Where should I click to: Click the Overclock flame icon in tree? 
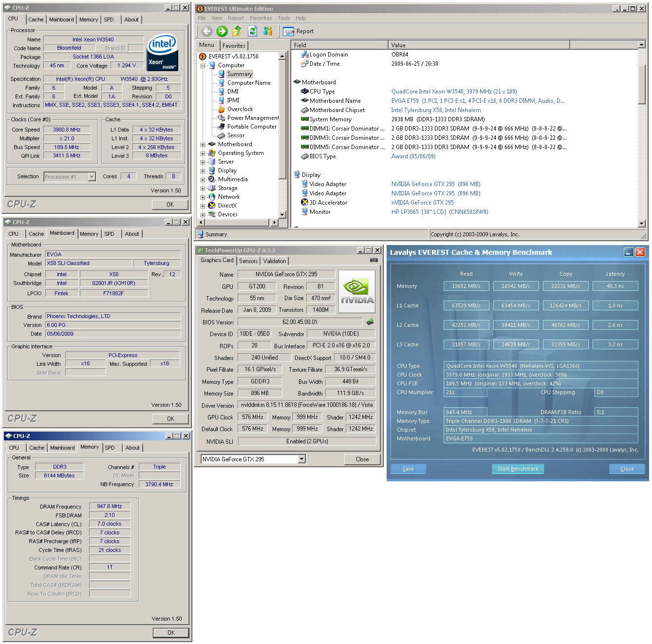[222, 109]
